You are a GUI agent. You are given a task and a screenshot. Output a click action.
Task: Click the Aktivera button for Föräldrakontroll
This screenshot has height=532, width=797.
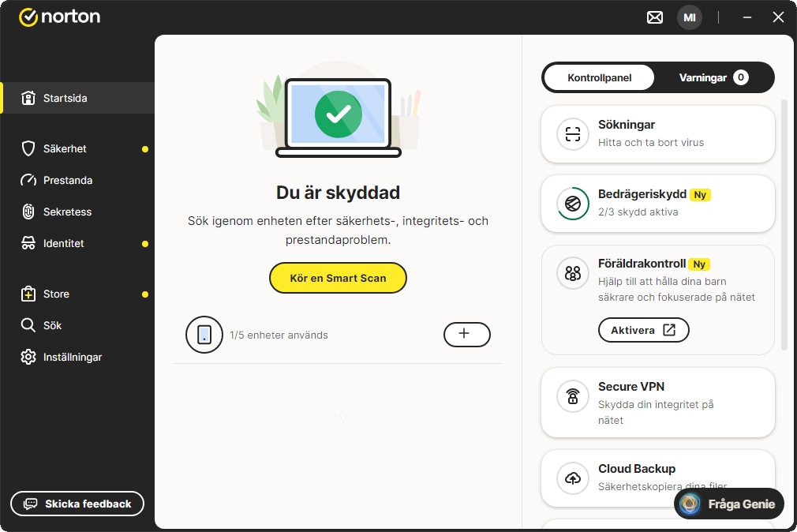(643, 330)
